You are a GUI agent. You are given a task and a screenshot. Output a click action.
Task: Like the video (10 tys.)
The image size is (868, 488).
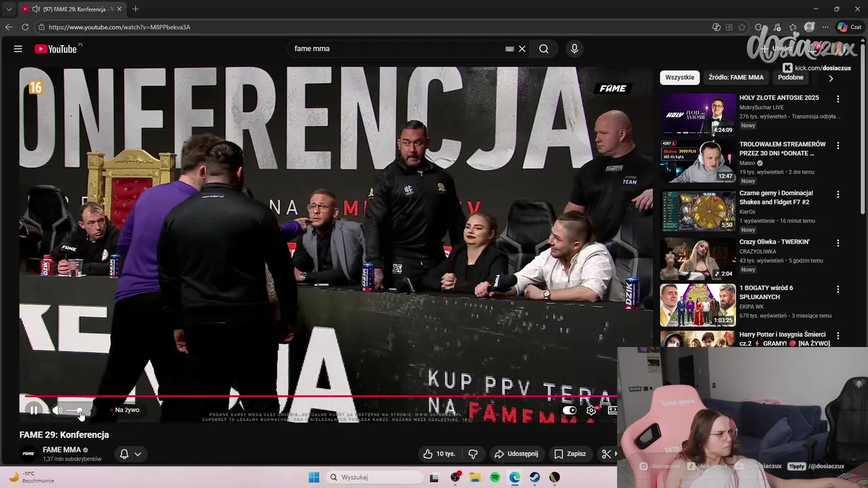[x=439, y=454]
